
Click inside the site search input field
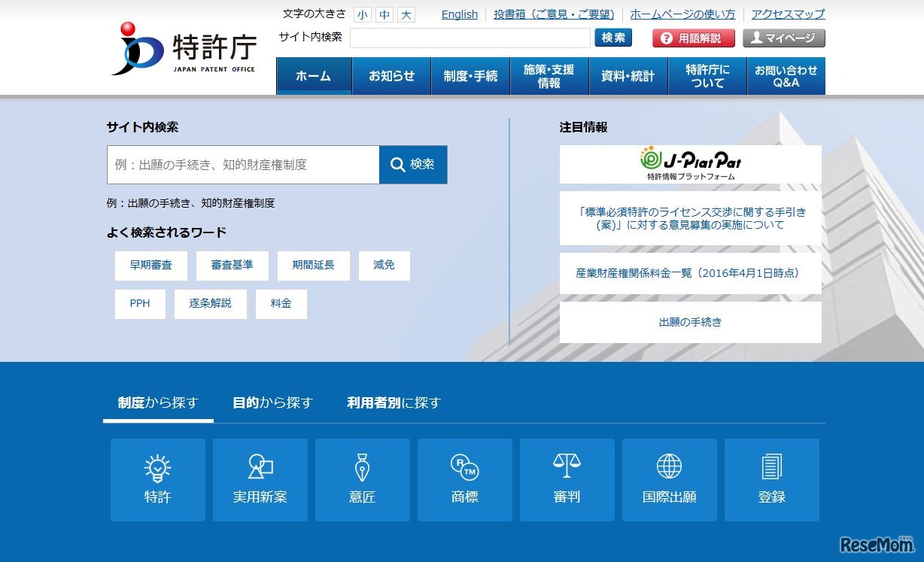tap(242, 164)
